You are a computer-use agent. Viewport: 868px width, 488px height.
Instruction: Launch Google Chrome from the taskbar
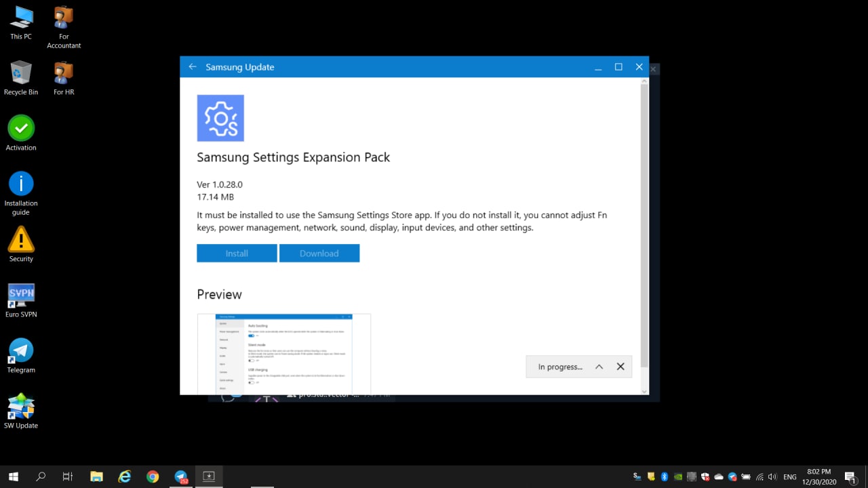[153, 476]
